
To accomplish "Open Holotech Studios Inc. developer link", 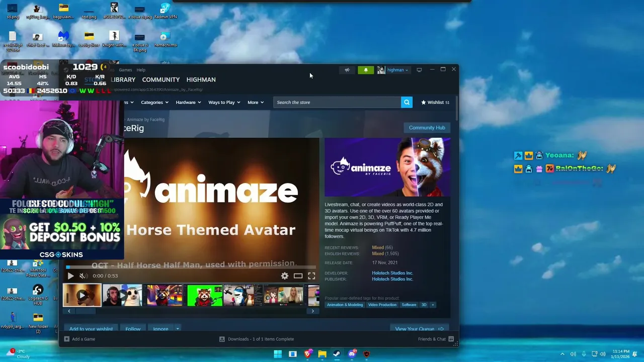I will point(392,273).
